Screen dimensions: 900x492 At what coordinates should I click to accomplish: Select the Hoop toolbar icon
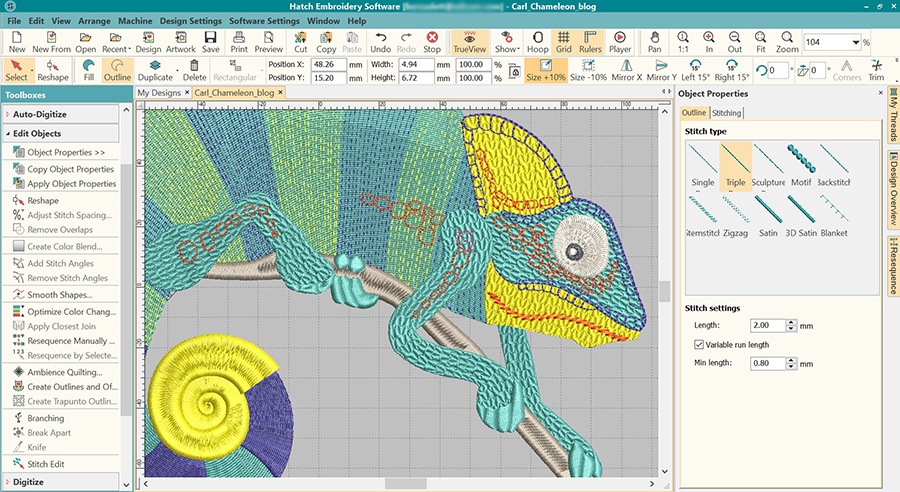[x=538, y=41]
